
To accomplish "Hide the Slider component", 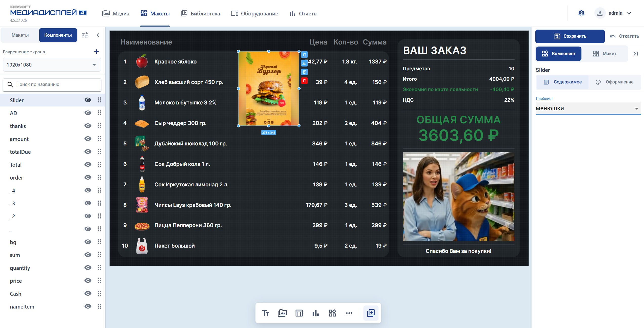I will [88, 100].
